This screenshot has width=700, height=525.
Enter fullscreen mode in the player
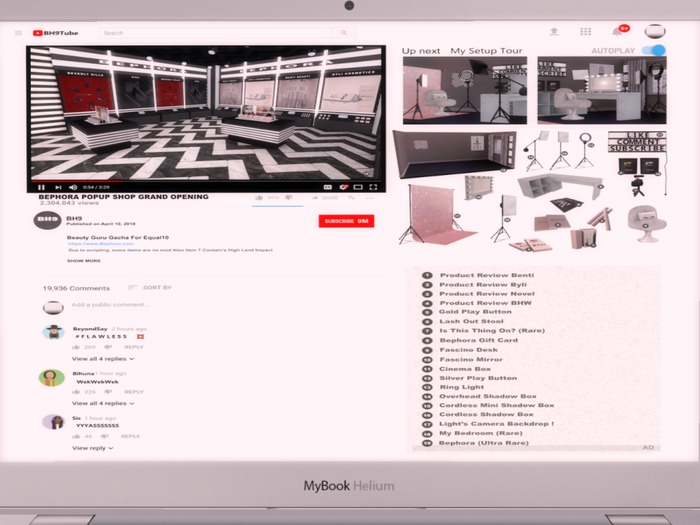[373, 187]
